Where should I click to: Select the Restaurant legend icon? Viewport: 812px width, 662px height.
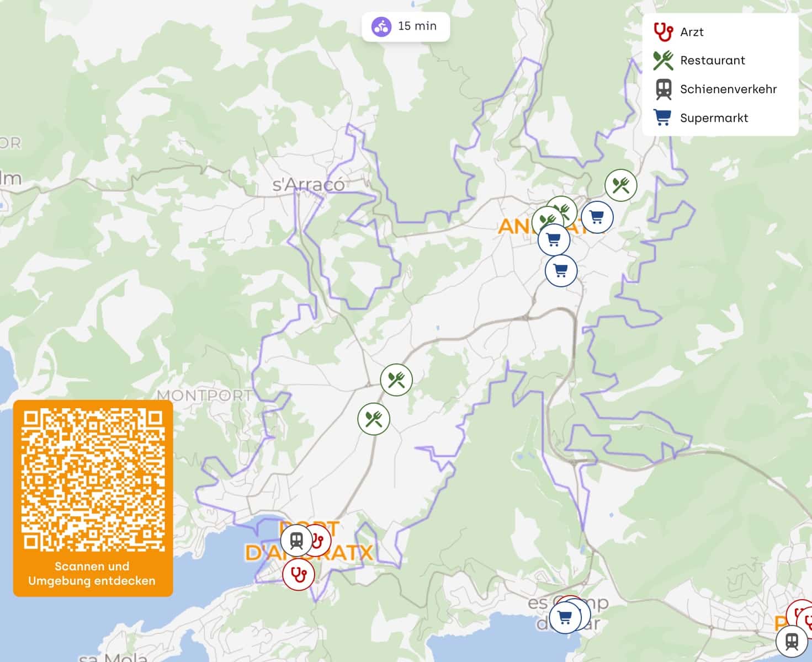coord(663,61)
